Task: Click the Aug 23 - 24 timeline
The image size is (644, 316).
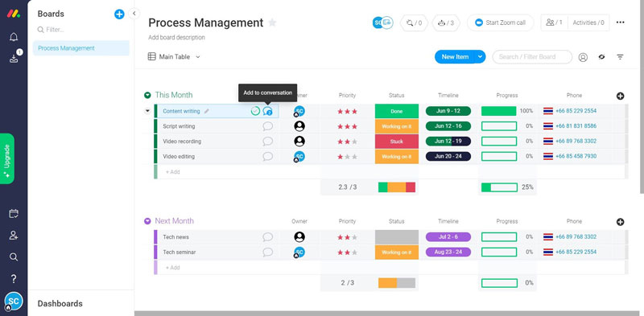Action: [448, 252]
